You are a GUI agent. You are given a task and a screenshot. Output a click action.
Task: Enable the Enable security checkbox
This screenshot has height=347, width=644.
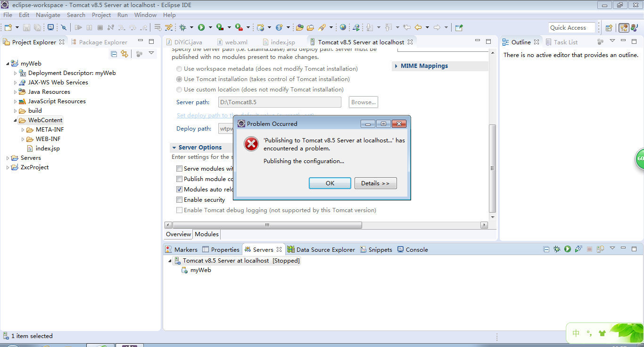click(x=179, y=200)
